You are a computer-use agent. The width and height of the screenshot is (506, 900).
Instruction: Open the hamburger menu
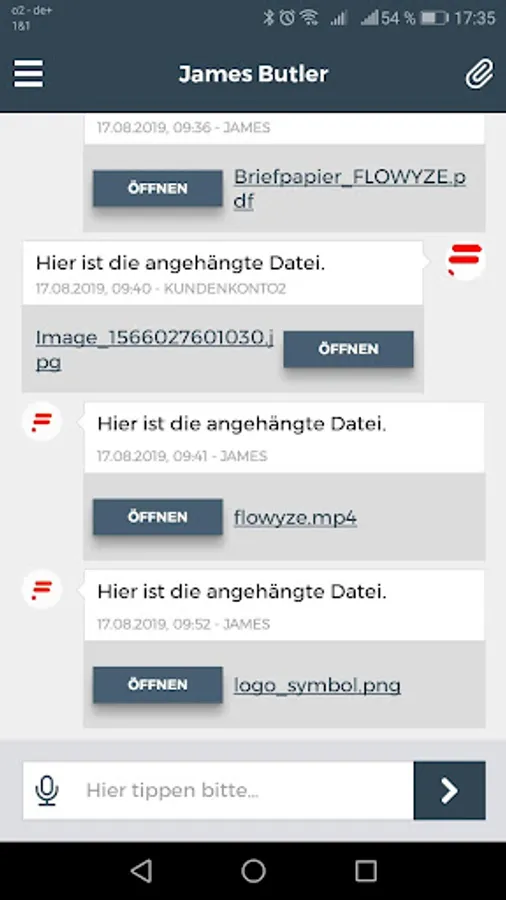pyautogui.click(x=28, y=73)
